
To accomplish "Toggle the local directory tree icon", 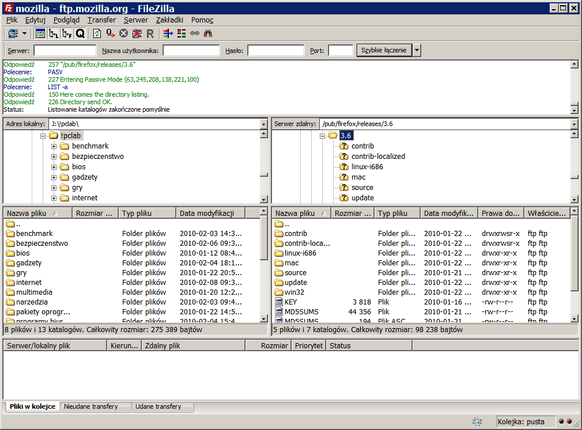I will [53, 34].
